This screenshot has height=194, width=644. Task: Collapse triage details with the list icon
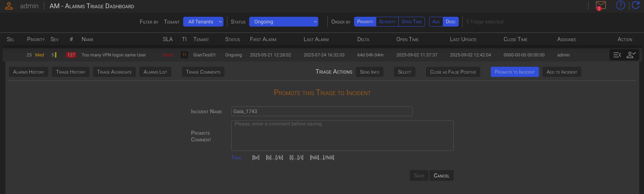point(617,55)
